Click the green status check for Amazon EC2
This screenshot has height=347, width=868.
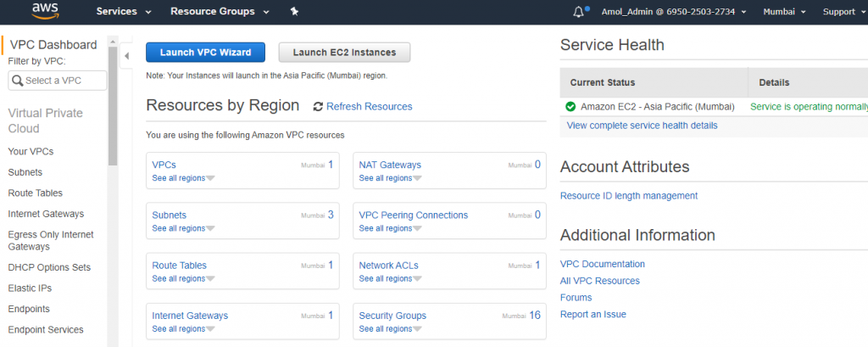pos(570,106)
